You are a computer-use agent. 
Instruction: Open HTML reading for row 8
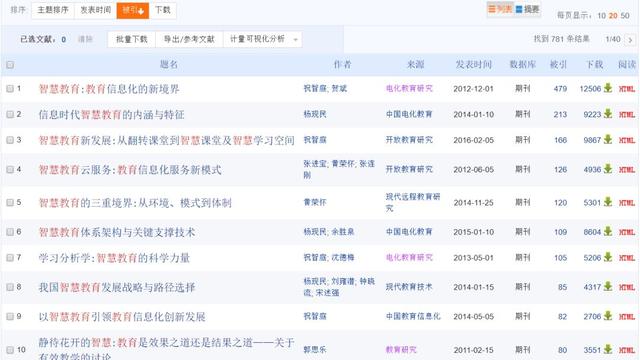[x=627, y=287]
